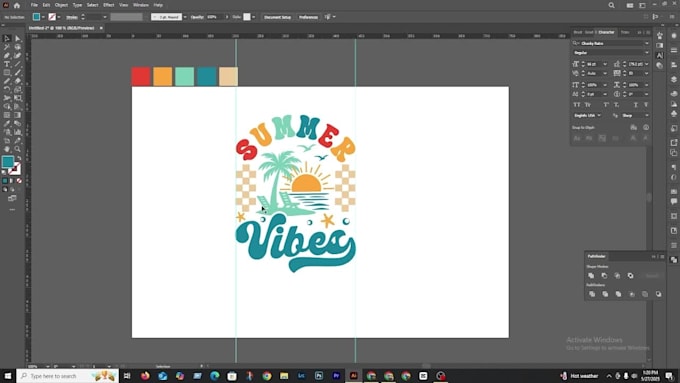Select the Free Transform tool
Screen dimensions: 680x383
point(18,98)
